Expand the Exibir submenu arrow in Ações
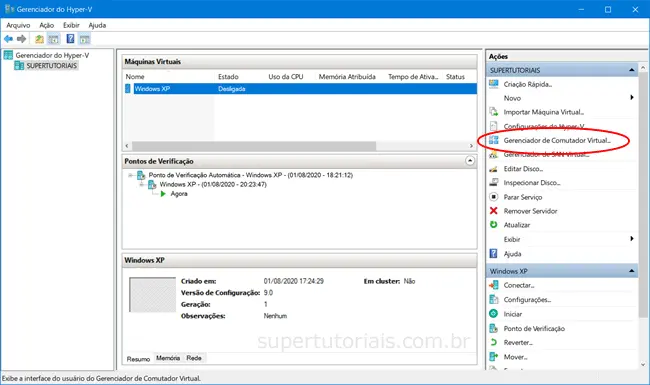Viewport: 650px width, 385px height. coord(632,239)
